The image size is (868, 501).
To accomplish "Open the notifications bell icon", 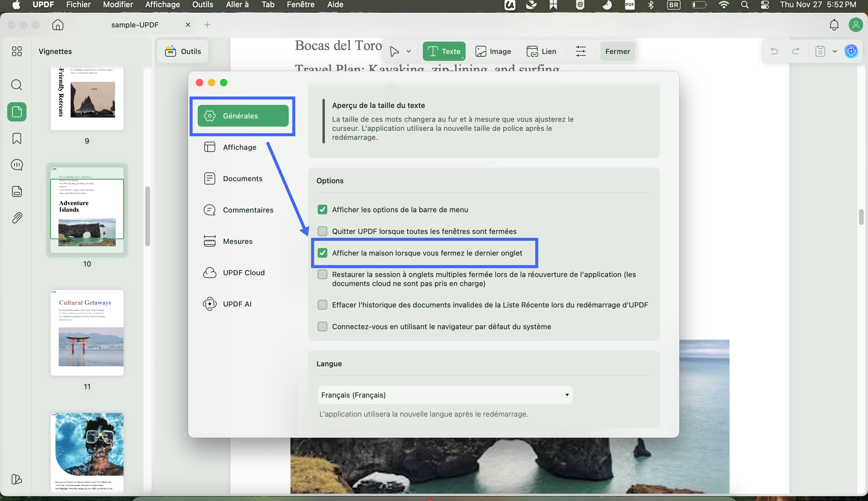I will (x=834, y=25).
